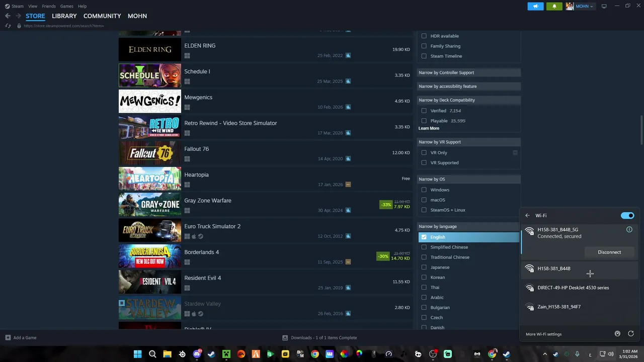This screenshot has height=362, width=644.
Task: Check the Windows OS filter
Action: click(424, 190)
